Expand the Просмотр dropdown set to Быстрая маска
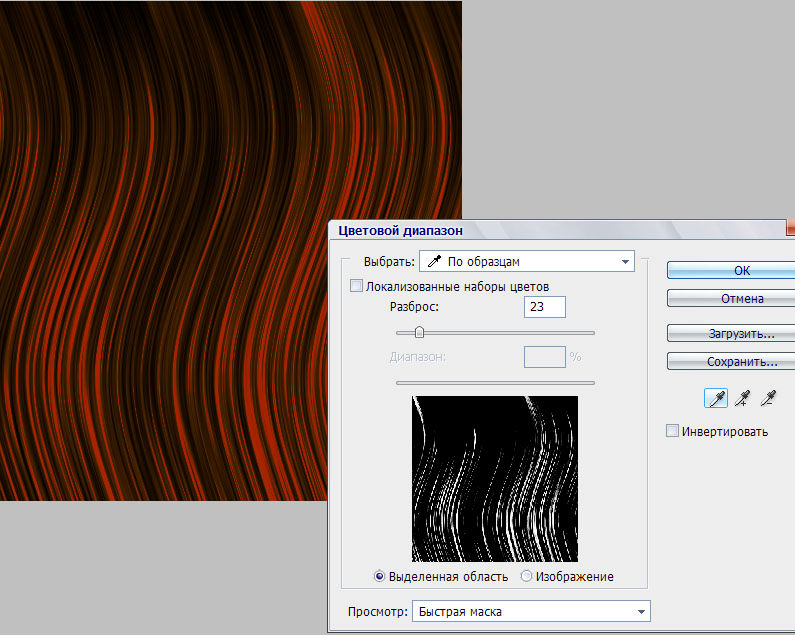 point(530,611)
